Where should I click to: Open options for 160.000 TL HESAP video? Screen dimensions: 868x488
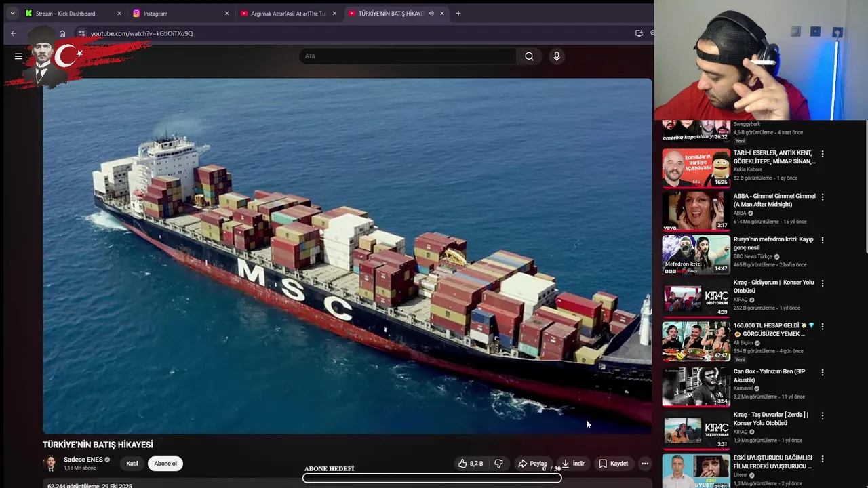point(823,326)
